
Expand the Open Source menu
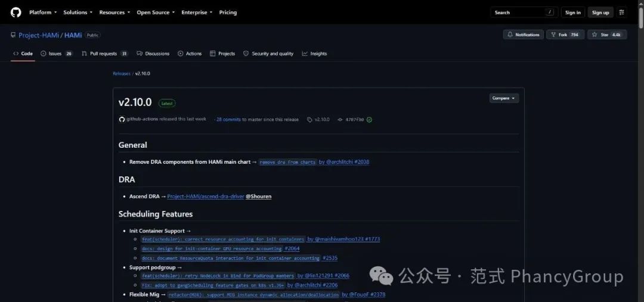pyautogui.click(x=156, y=13)
